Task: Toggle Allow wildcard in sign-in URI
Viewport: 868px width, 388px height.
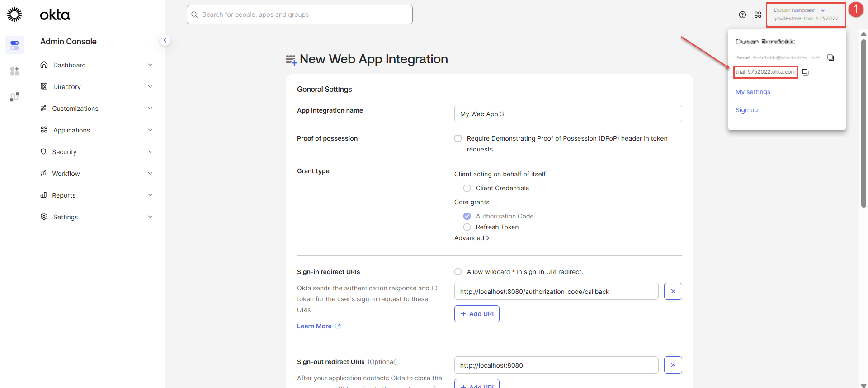Action: point(458,272)
